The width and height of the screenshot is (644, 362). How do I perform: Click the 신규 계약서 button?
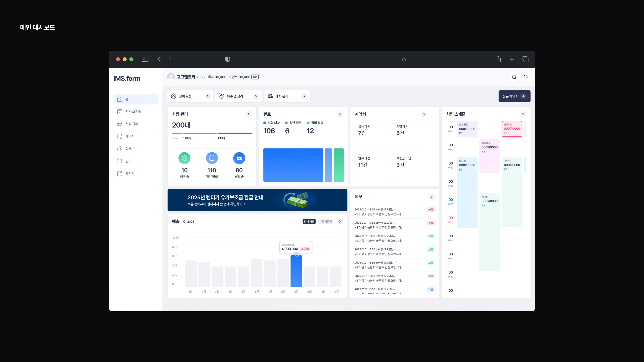(514, 96)
